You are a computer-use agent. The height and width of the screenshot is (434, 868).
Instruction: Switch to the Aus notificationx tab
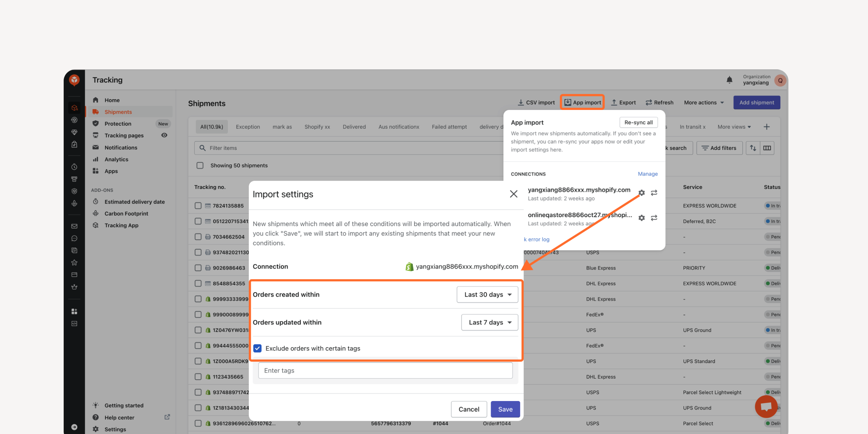tap(398, 127)
